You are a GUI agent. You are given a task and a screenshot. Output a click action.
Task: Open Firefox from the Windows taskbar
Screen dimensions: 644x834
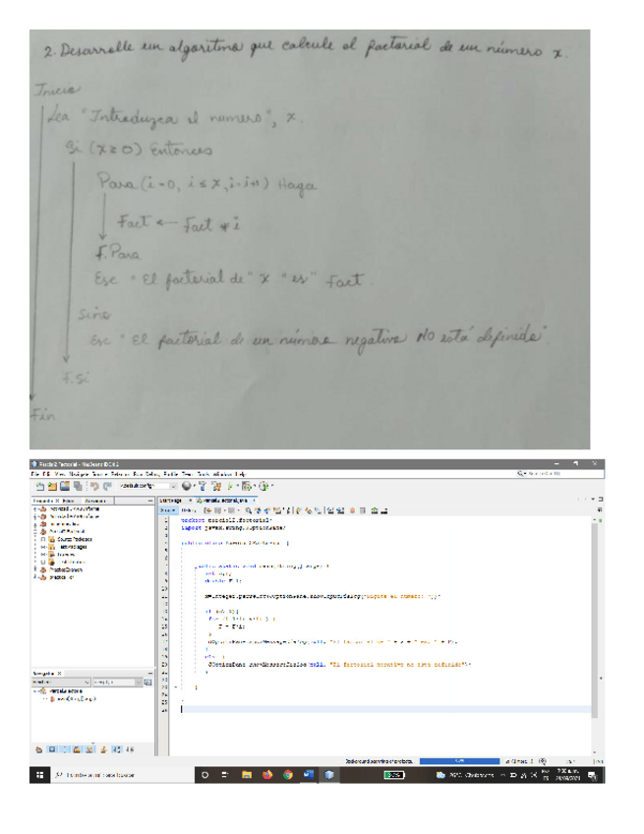pos(266,775)
